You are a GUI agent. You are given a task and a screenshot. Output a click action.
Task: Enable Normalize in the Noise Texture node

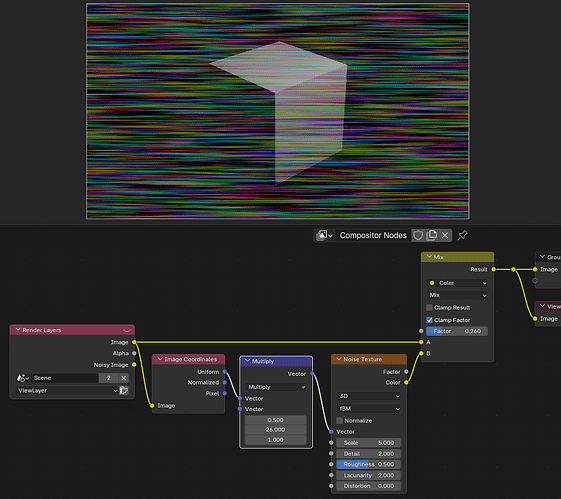(340, 421)
